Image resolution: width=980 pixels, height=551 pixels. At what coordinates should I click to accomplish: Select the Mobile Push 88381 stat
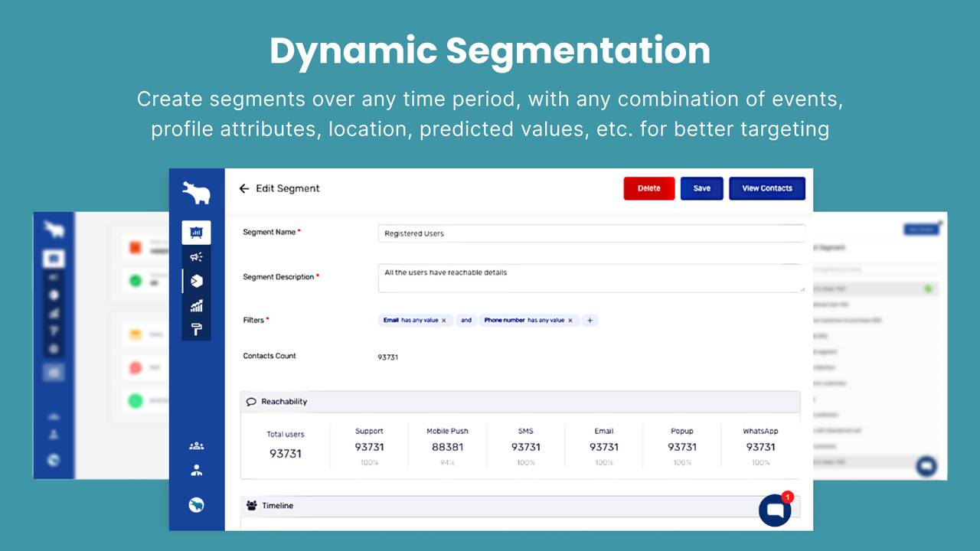click(x=448, y=447)
